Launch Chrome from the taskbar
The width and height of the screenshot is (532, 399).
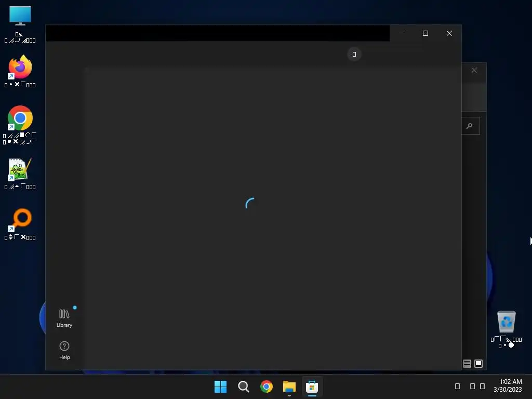click(267, 387)
